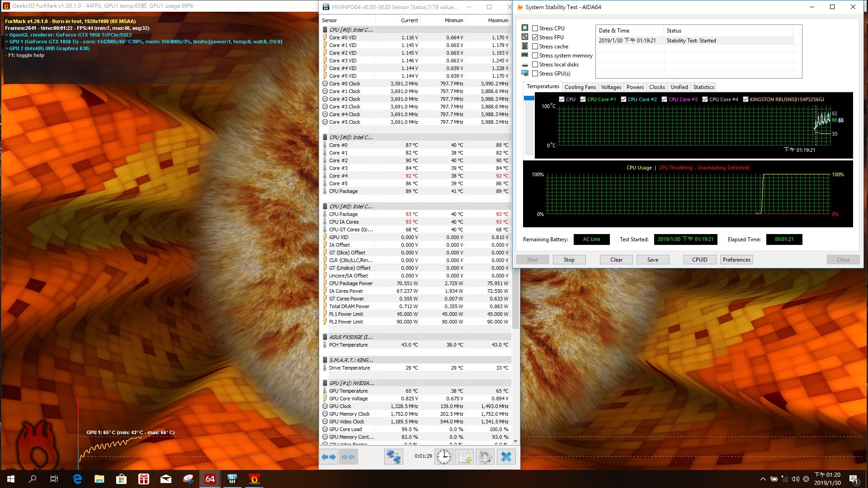868x488 pixels.
Task: Enable Stress GPU(s) checkbox
Action: pos(535,73)
